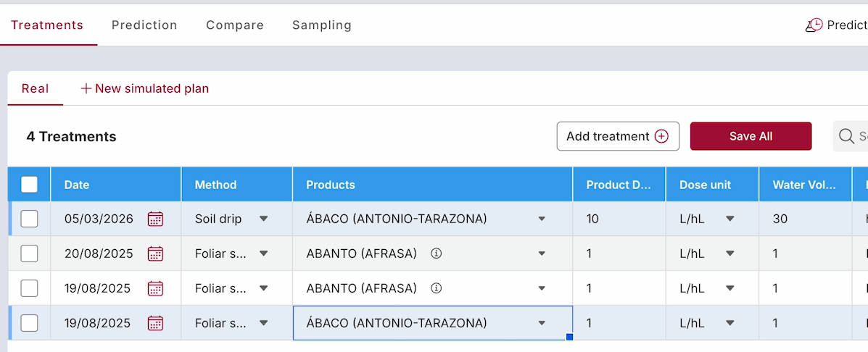This screenshot has width=868, height=352.
Task: Toggle the select-all header checkbox
Action: click(29, 185)
